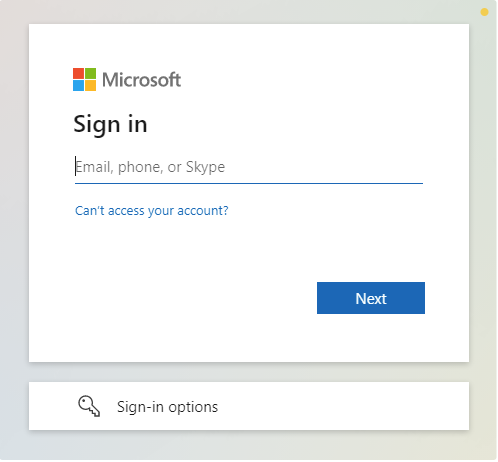498x462 pixels.
Task: Click the Sign in heading
Action: click(x=110, y=124)
